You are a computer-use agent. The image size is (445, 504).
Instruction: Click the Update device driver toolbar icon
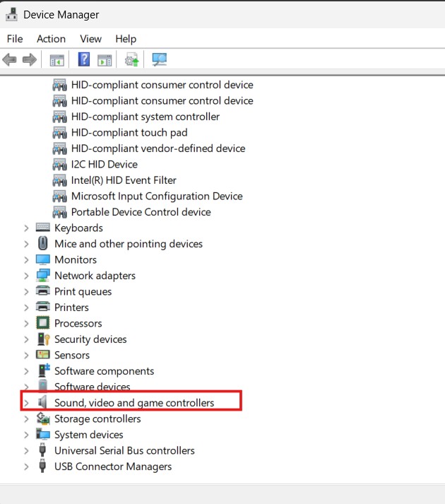131,59
